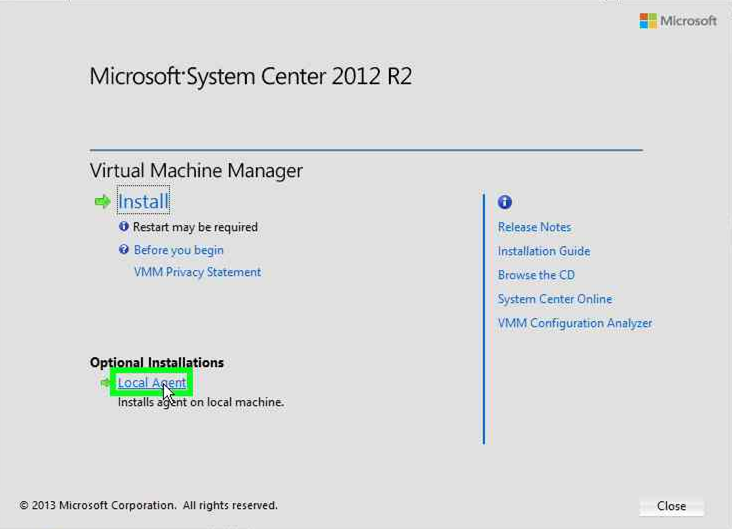Image resolution: width=732 pixels, height=529 pixels.
Task: Click the blue info icon above Release Notes
Action: [505, 202]
